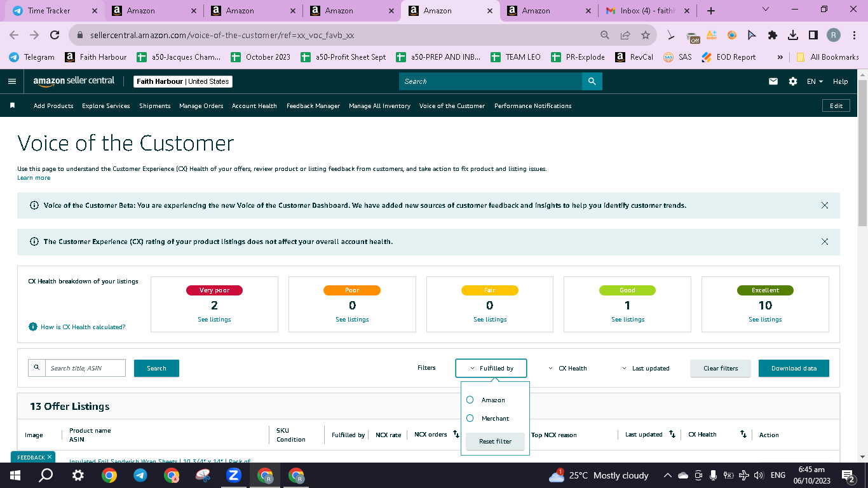Click the Search title, ASIN input field
Viewport: 868px width, 488px height.
[85, 368]
